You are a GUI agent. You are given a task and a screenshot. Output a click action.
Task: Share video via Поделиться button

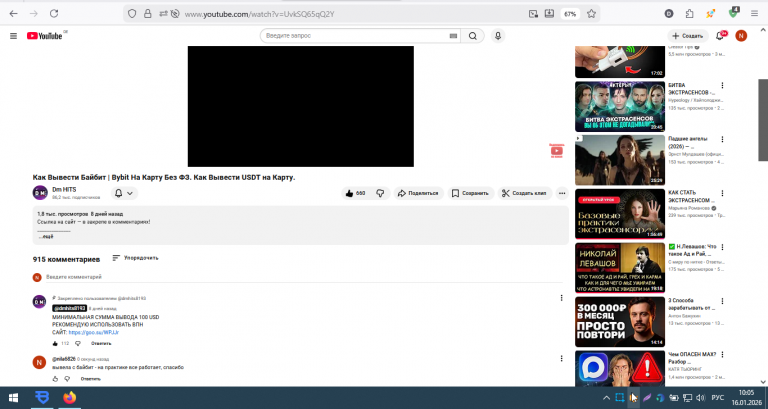coord(418,193)
